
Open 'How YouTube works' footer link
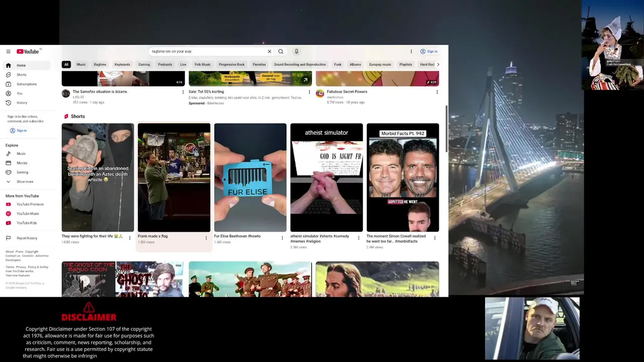19,271
